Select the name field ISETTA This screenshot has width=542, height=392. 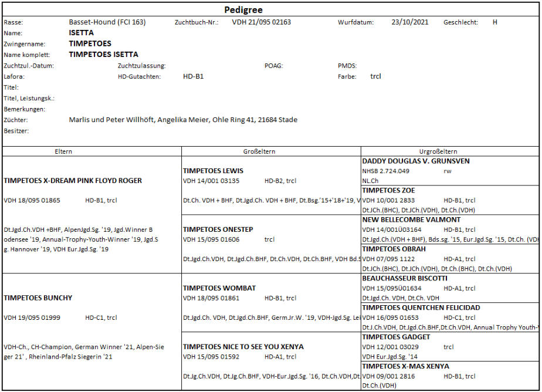click(81, 33)
